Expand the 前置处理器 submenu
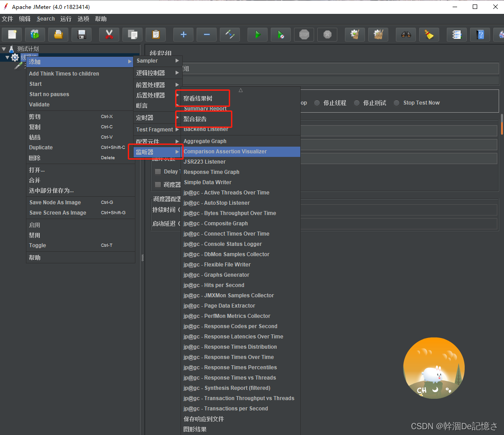 158,85
